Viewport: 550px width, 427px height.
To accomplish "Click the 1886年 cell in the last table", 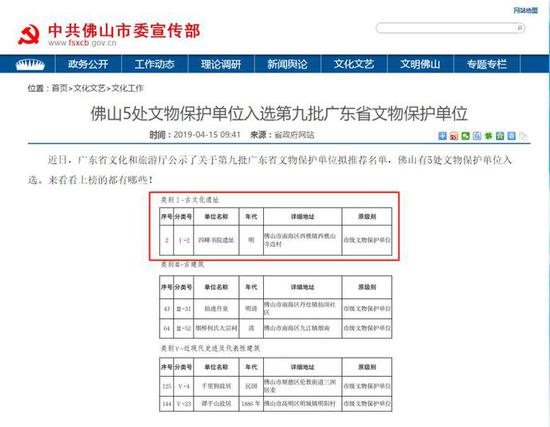I will 251,404.
